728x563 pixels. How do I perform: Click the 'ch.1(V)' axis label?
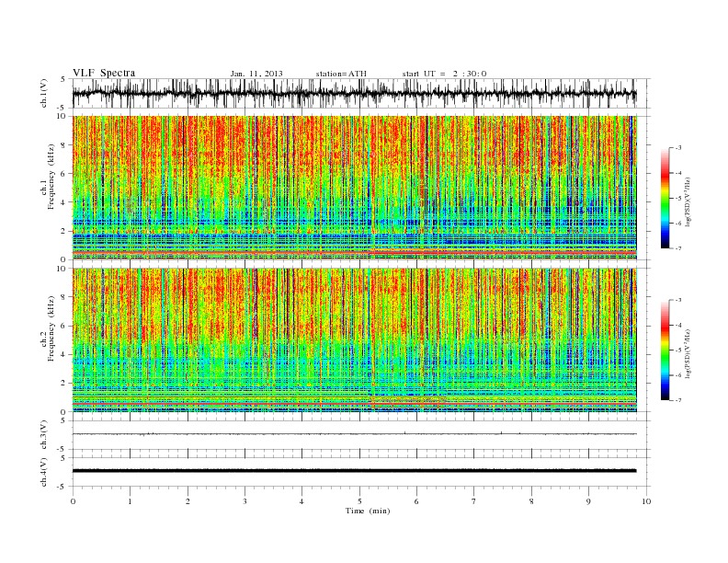click(44, 93)
